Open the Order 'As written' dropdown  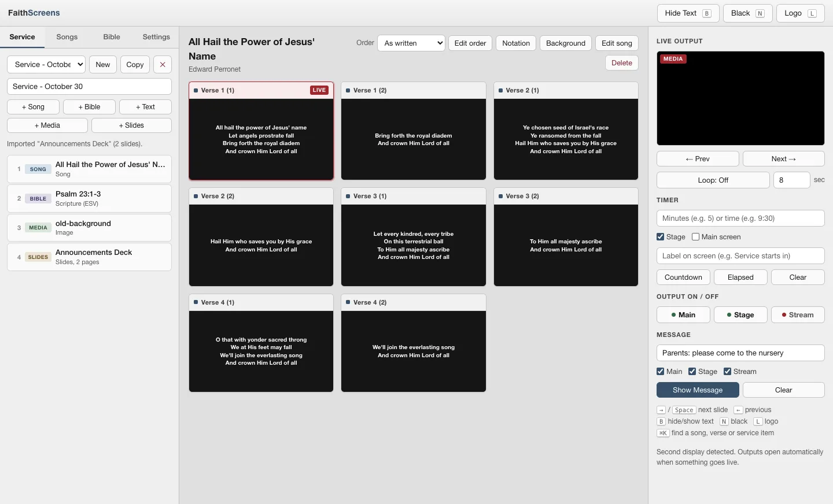click(x=411, y=43)
